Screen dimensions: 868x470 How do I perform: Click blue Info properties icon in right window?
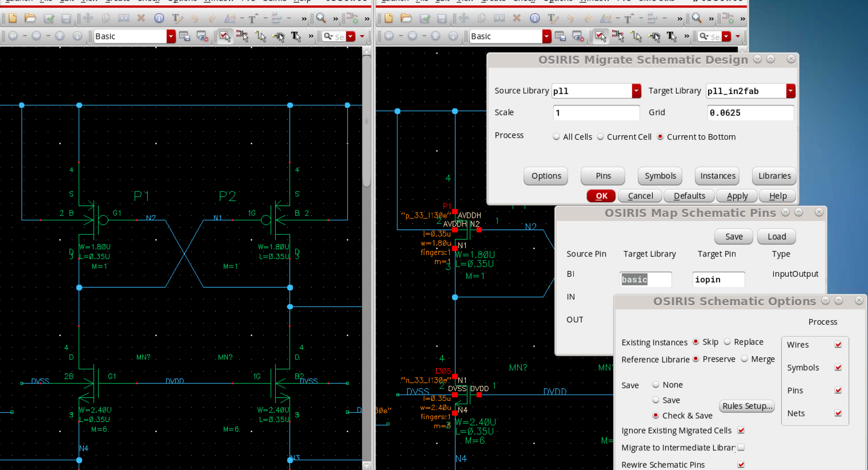[x=535, y=18]
